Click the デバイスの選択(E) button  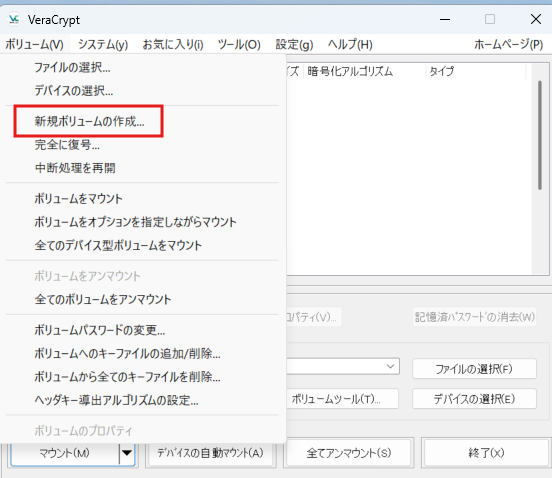click(x=474, y=399)
